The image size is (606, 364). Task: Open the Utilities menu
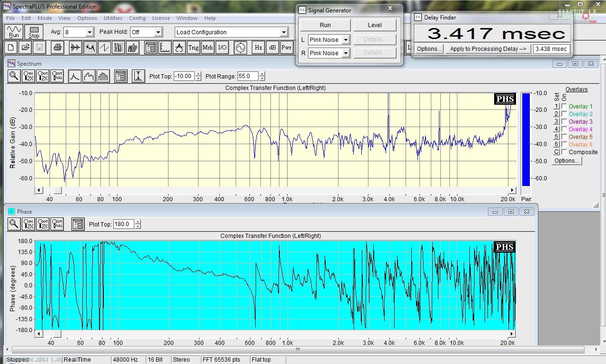coord(113,18)
